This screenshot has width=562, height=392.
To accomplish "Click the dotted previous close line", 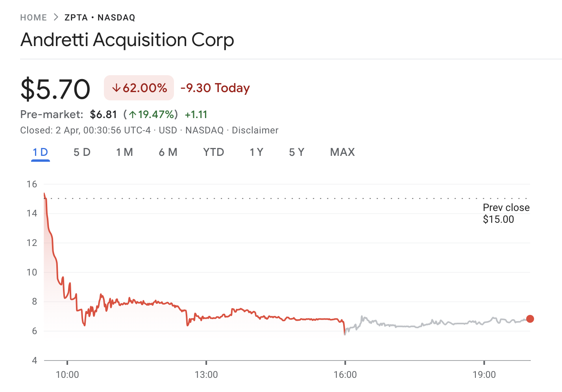I will (275, 198).
